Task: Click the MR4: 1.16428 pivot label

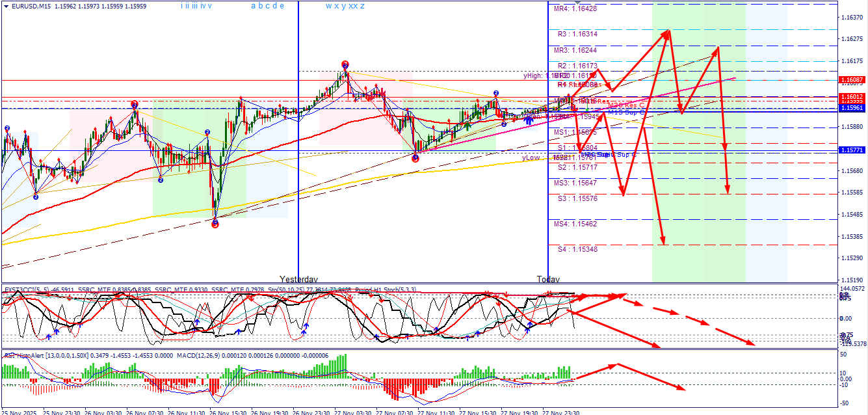Action: pyautogui.click(x=575, y=9)
